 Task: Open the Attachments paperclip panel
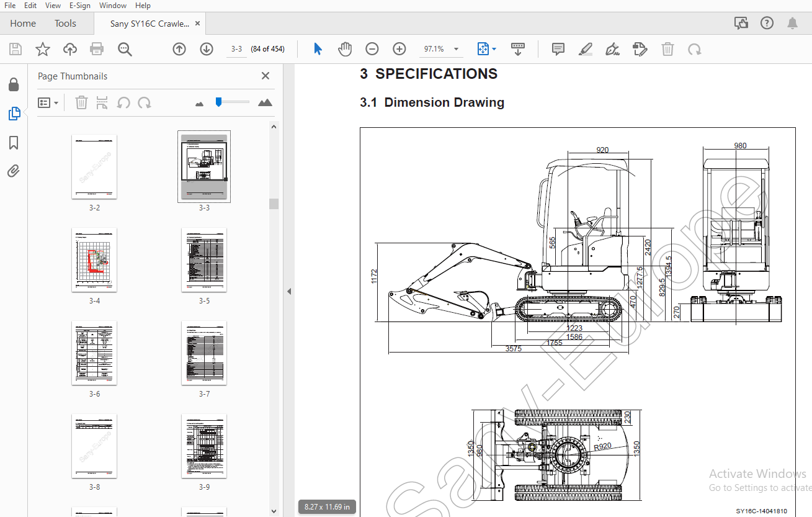[x=14, y=171]
